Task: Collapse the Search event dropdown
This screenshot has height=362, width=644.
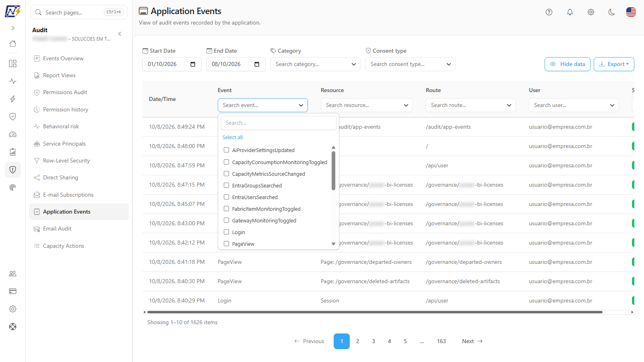Action: (263, 105)
